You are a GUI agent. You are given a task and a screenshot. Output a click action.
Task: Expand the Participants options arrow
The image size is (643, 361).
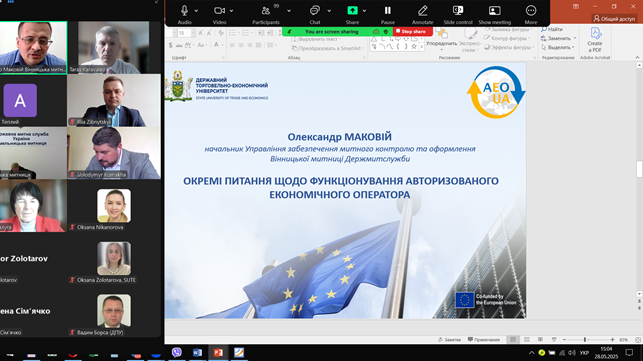(289, 11)
